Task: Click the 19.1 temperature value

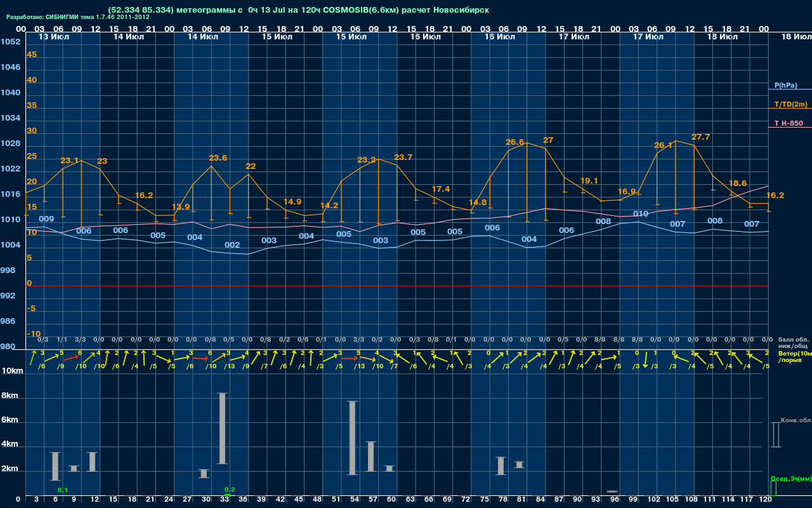Action: (589, 181)
